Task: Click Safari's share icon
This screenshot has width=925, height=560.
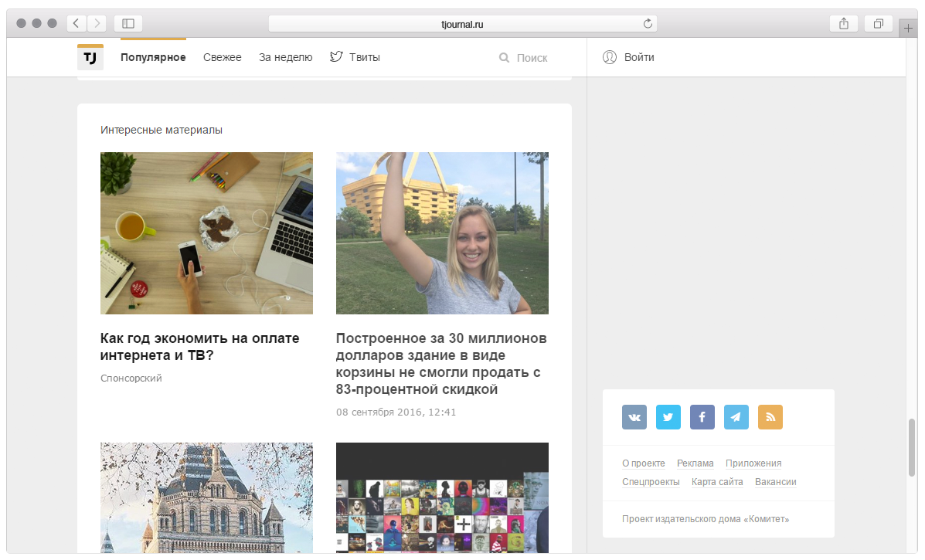Action: [844, 24]
